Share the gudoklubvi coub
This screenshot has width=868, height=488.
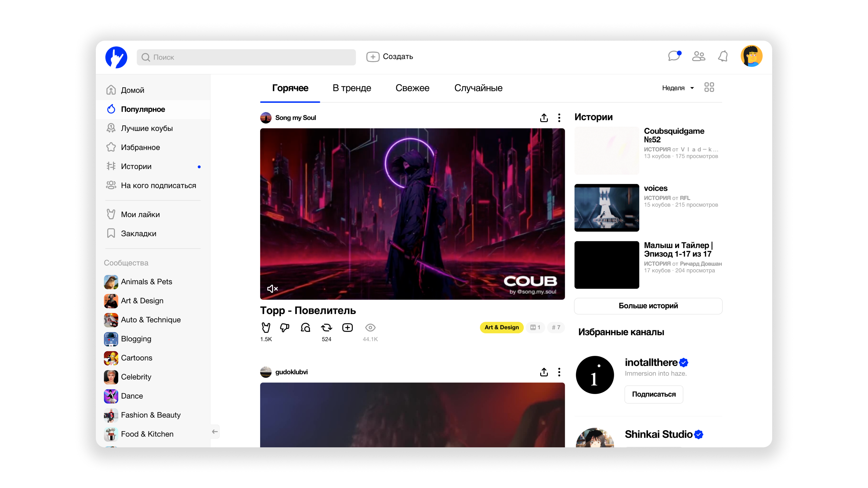click(x=544, y=372)
